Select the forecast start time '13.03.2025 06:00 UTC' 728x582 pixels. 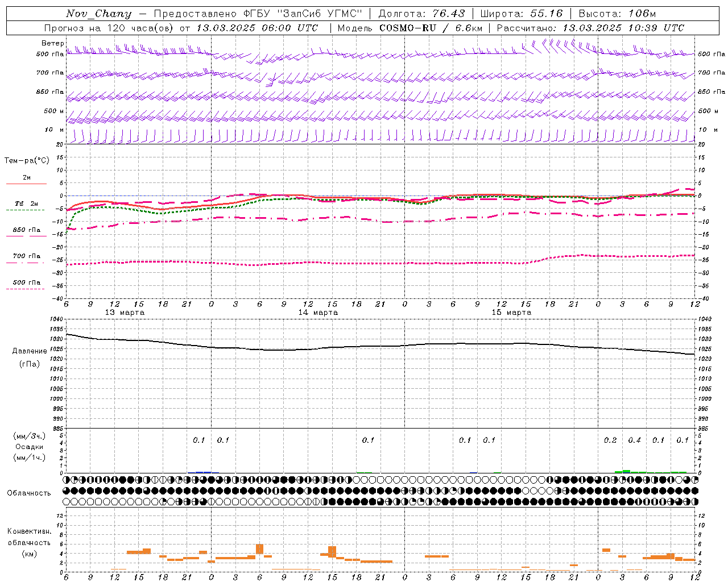257,28
